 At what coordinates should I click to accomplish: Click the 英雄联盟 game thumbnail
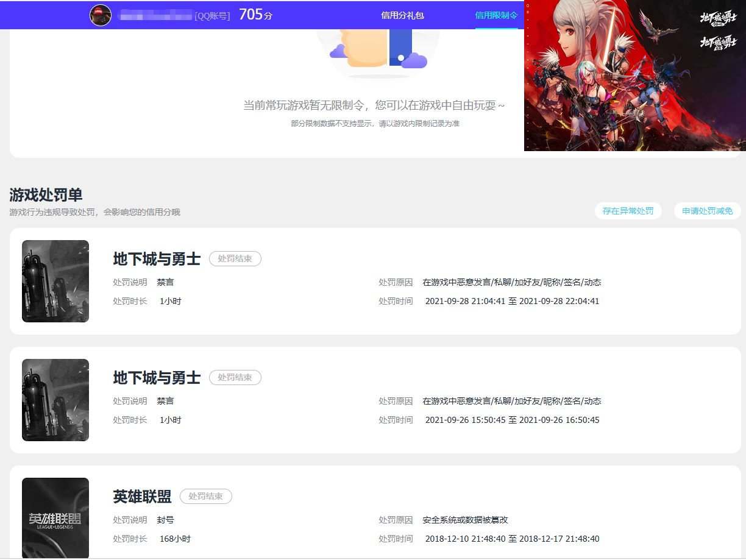(x=55, y=517)
